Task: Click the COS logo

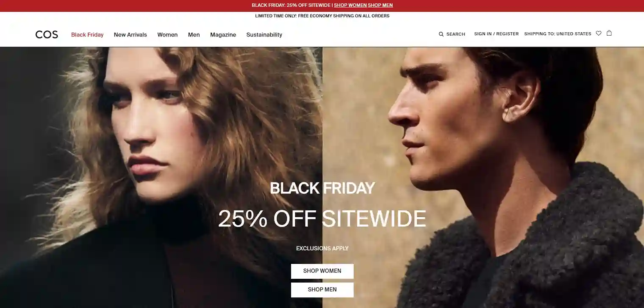Action: tap(47, 34)
